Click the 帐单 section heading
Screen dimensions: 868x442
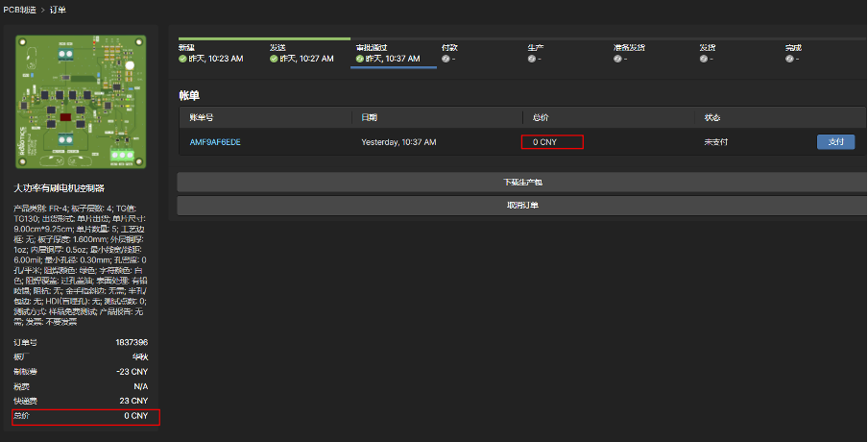(x=189, y=96)
